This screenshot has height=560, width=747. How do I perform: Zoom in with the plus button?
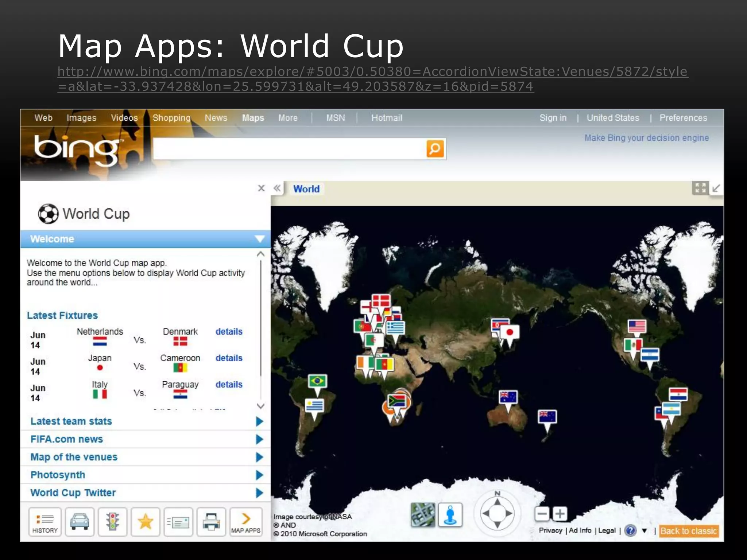pyautogui.click(x=560, y=514)
